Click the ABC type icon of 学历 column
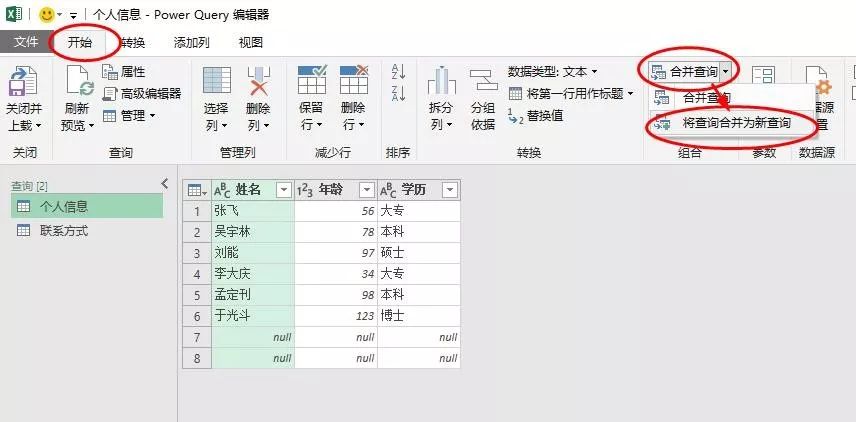856x422 pixels. (x=388, y=190)
